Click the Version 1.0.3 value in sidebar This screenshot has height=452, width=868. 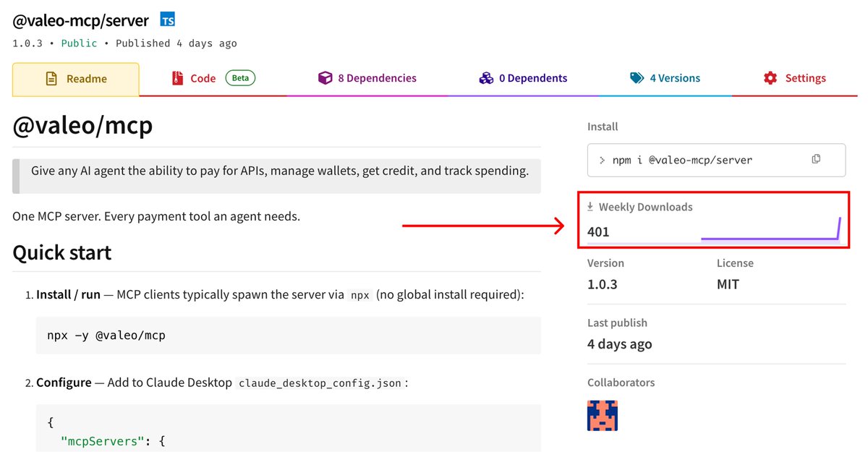[x=603, y=284]
